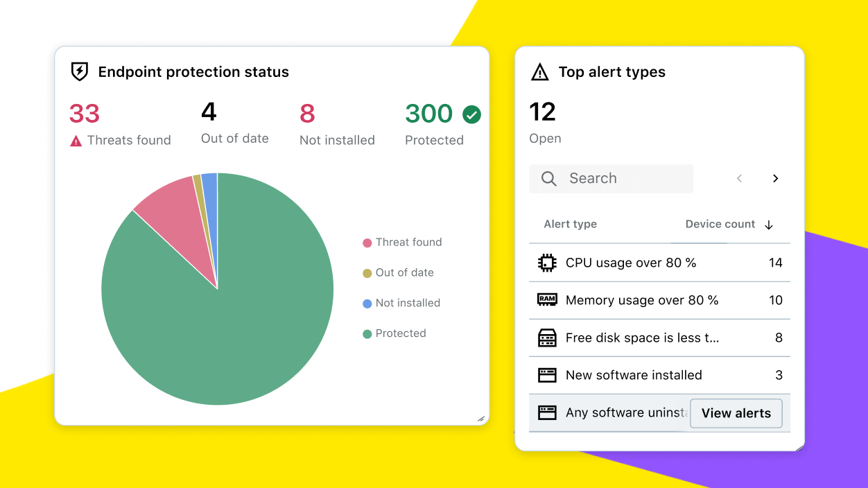Click the Top alert types warning icon
This screenshot has height=488, width=868.
tap(539, 71)
